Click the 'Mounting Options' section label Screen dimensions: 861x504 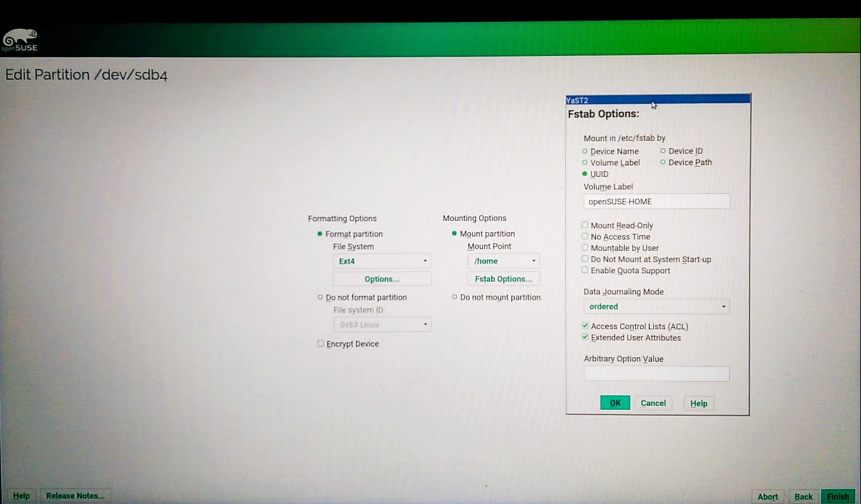tap(475, 218)
